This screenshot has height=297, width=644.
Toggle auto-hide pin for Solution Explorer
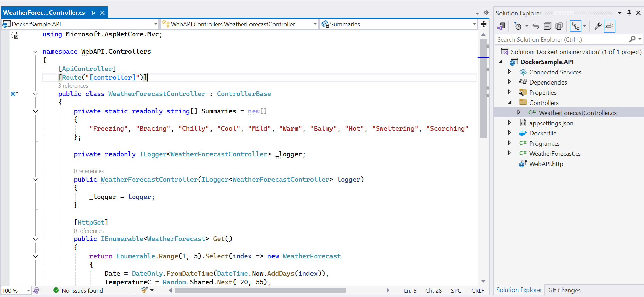pos(629,13)
